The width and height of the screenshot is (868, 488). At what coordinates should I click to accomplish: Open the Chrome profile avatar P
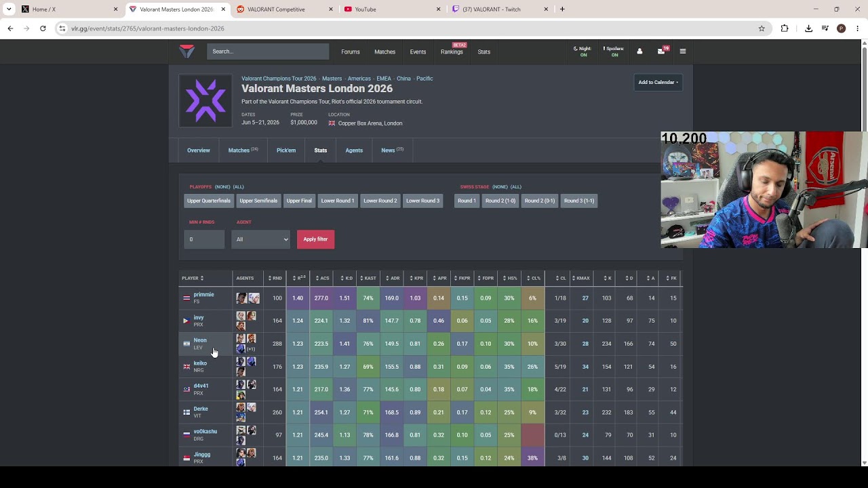pyautogui.click(x=842, y=28)
